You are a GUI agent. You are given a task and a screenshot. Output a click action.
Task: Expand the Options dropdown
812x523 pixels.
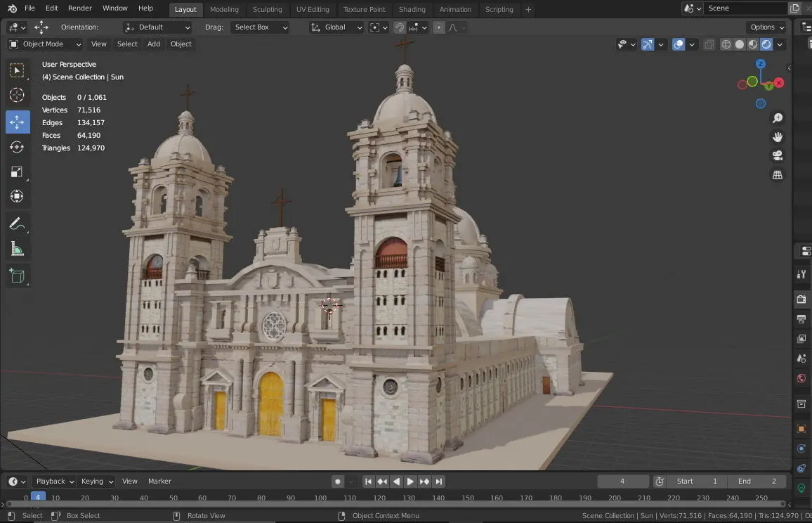click(767, 27)
